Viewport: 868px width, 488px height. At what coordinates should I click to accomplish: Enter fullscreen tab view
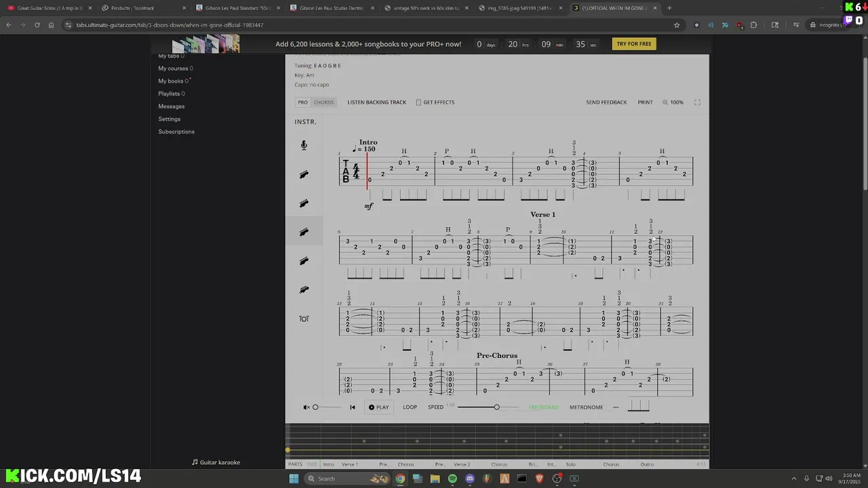click(697, 102)
